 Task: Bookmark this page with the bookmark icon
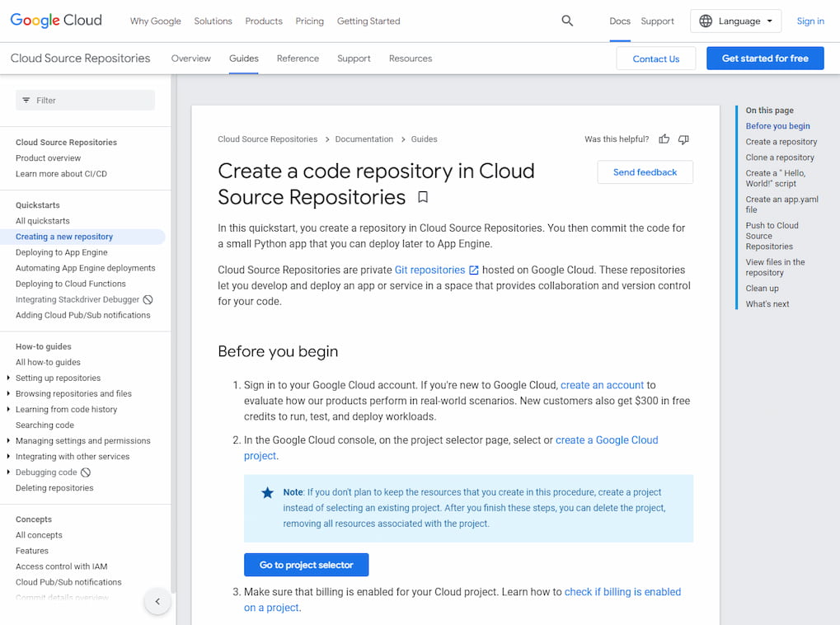tap(423, 198)
